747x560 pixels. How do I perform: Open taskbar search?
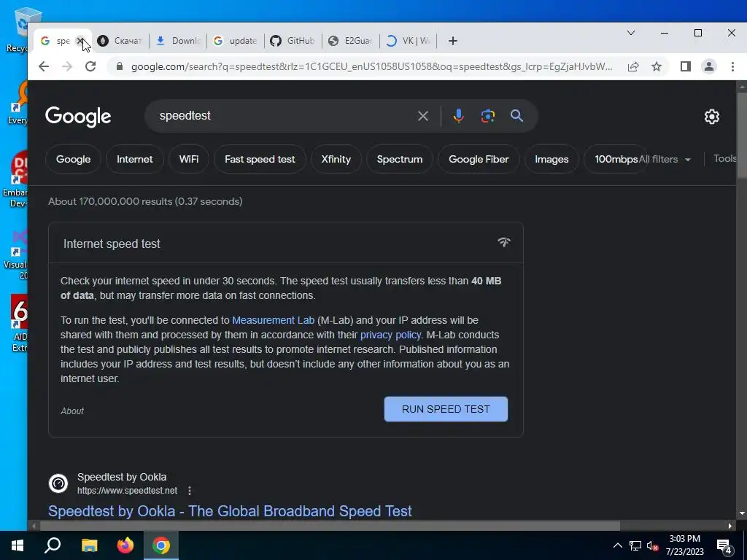click(x=53, y=545)
